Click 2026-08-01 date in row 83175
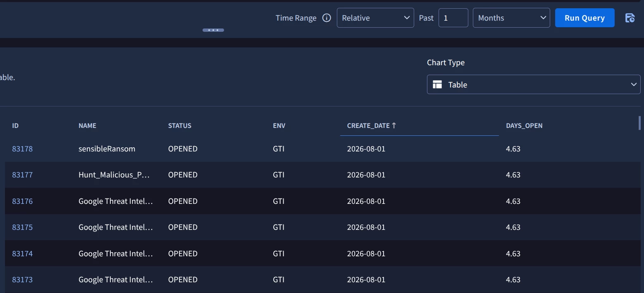The image size is (644, 293). tap(366, 227)
